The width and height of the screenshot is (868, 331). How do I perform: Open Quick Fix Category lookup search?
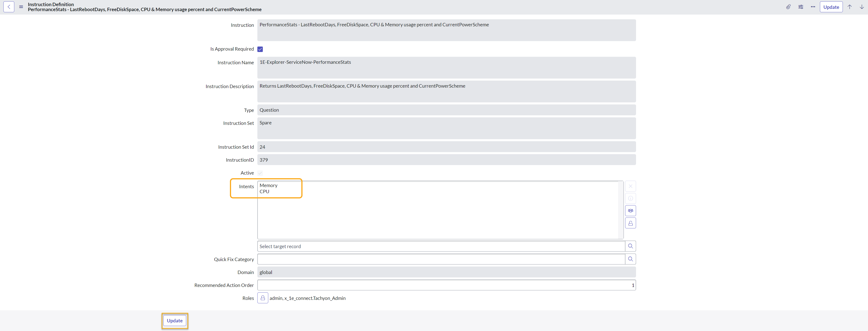[x=630, y=259]
